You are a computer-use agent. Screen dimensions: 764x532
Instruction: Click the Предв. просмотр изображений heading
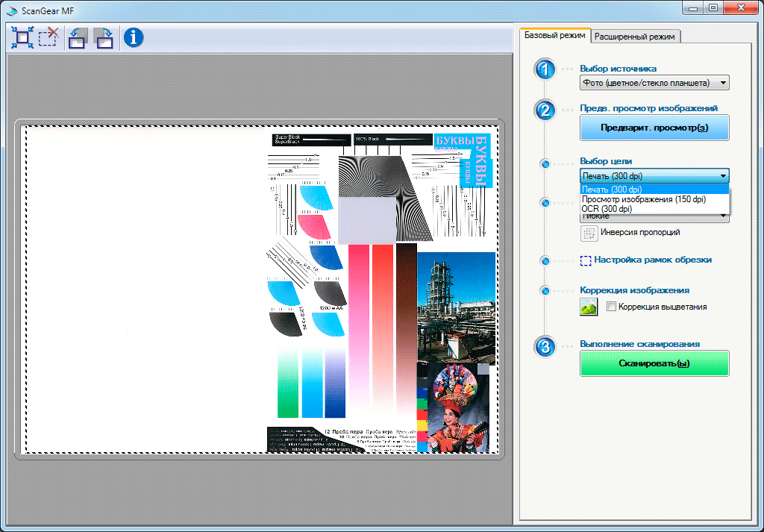[x=648, y=108]
